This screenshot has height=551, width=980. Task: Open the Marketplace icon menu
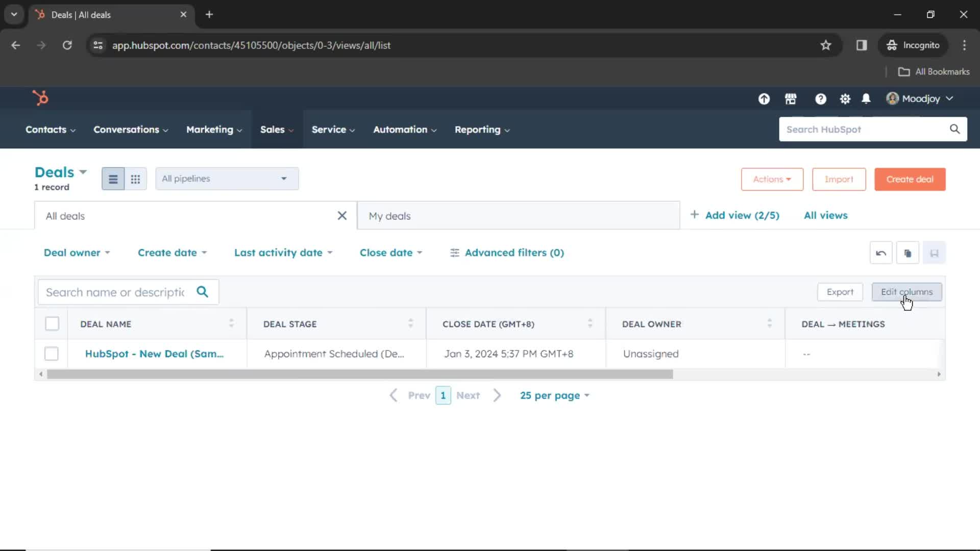click(x=790, y=98)
